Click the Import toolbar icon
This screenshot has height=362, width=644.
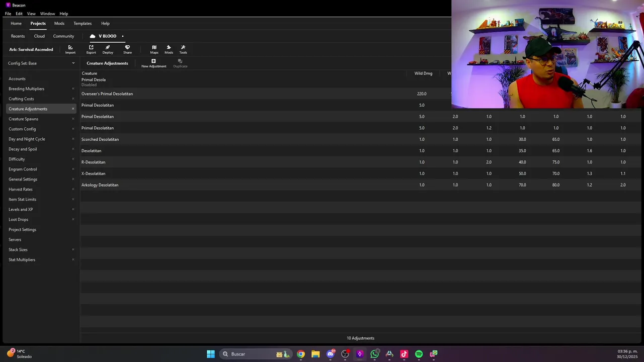coord(70,49)
